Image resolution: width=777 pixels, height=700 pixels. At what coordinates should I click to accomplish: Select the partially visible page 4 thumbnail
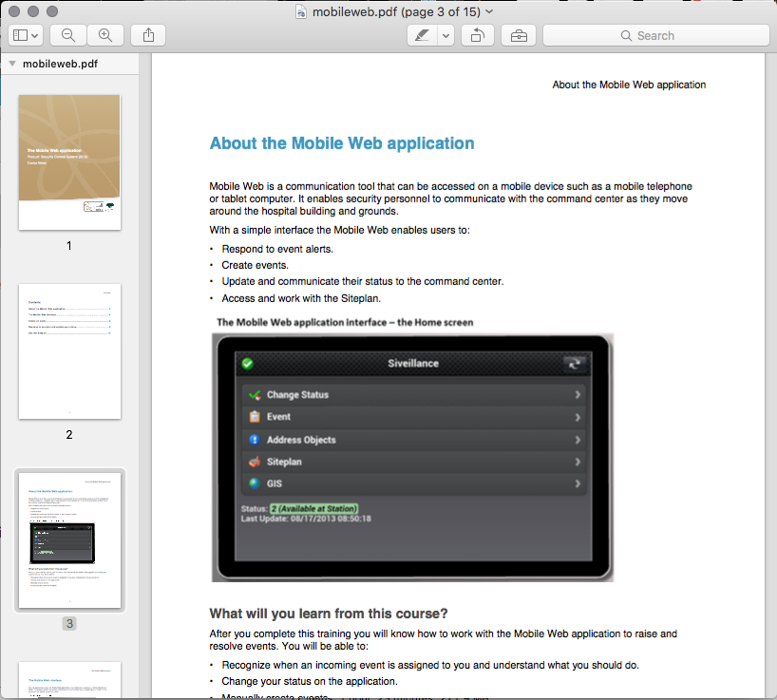(69, 680)
